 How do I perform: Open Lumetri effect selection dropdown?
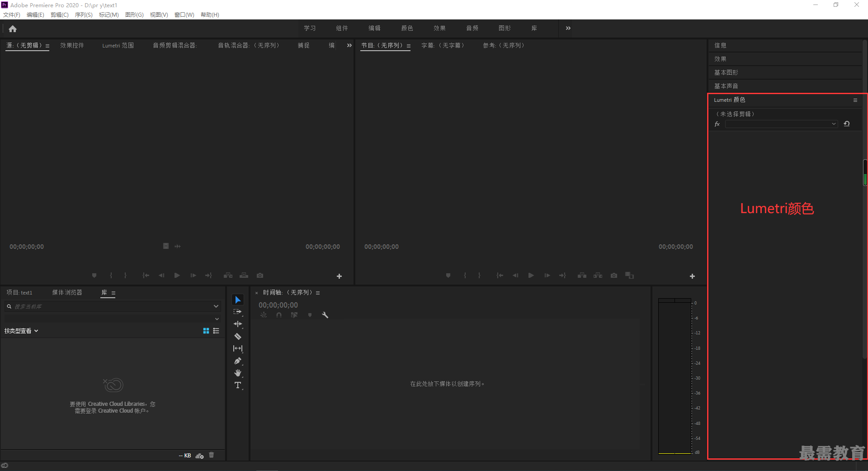[782, 124]
